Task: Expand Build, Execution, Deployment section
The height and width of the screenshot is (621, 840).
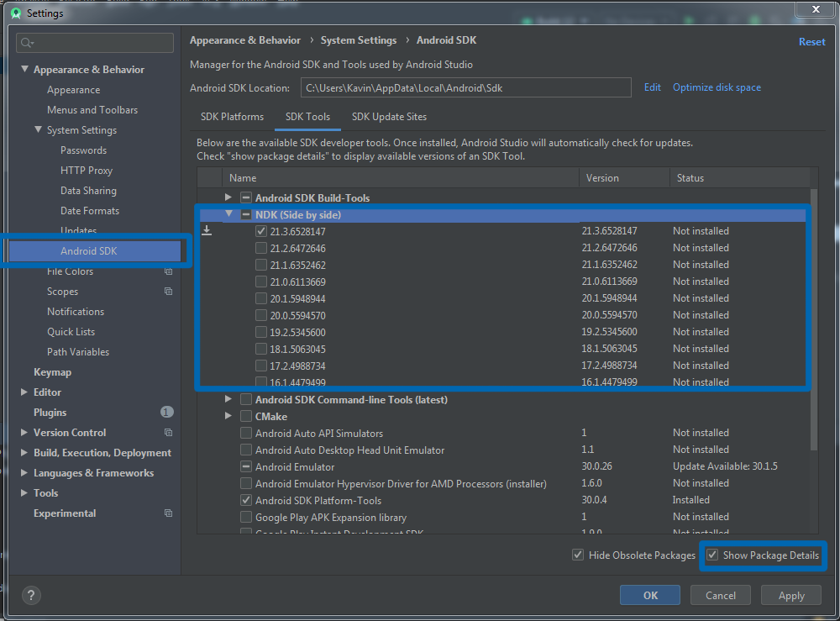Action: pyautogui.click(x=24, y=453)
